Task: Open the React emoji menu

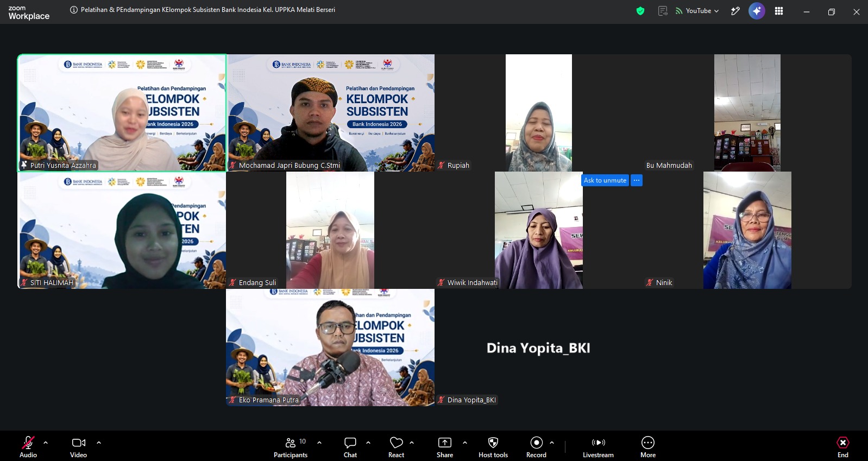Action: [396, 447]
